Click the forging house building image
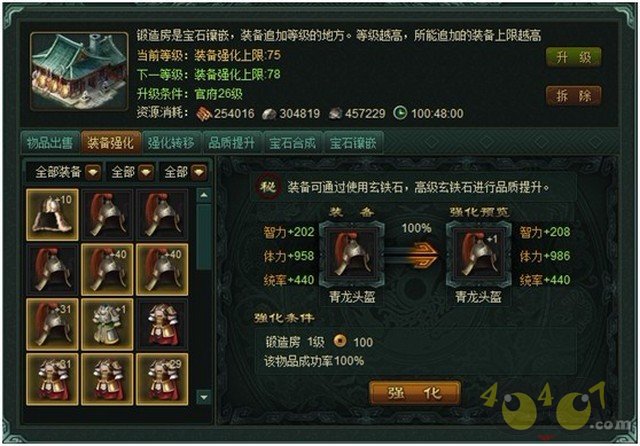The width and height of the screenshot is (640, 446). [80, 71]
